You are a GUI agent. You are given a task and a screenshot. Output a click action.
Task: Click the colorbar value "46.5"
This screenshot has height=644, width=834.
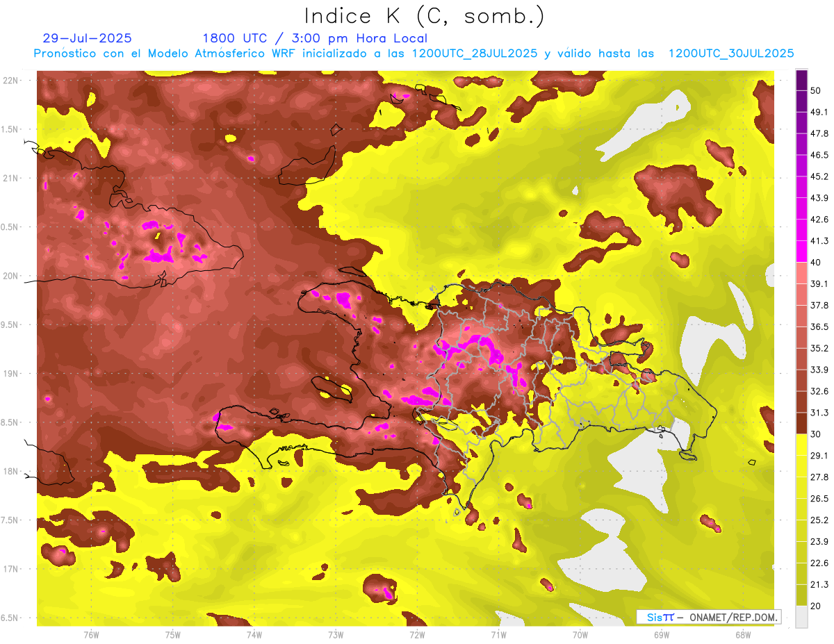click(x=819, y=155)
